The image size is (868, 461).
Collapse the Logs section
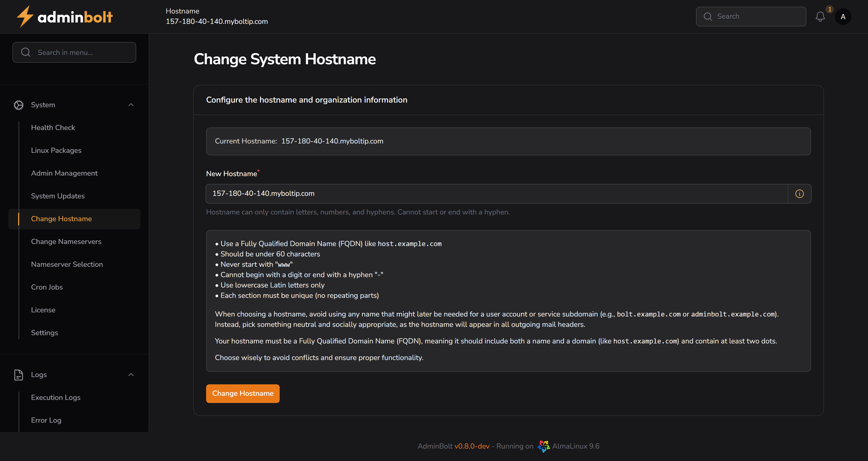(x=131, y=374)
